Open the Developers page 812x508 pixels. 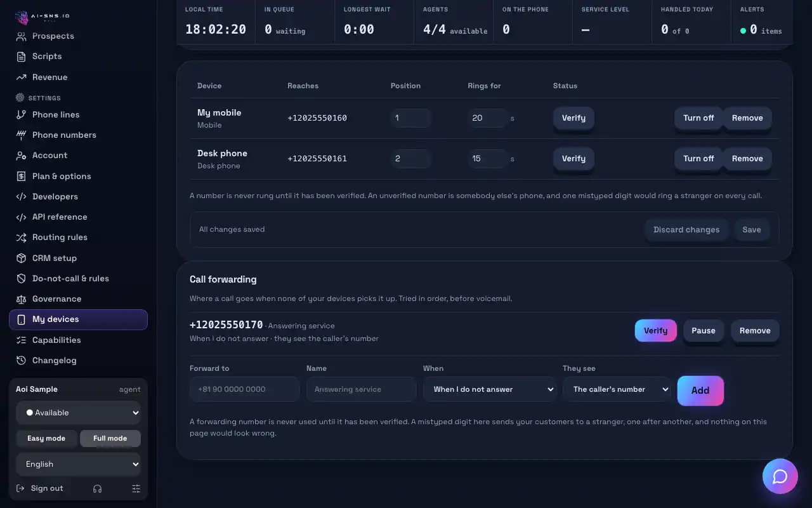(79, 196)
